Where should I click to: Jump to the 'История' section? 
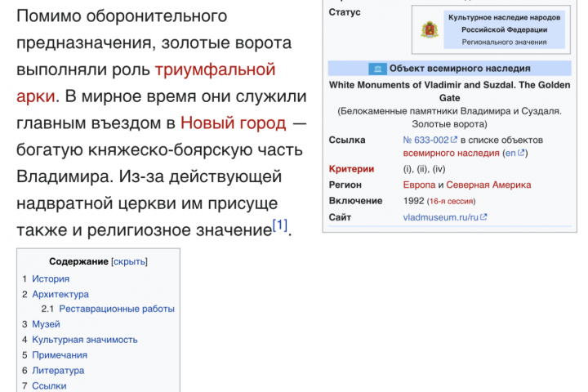(x=51, y=278)
